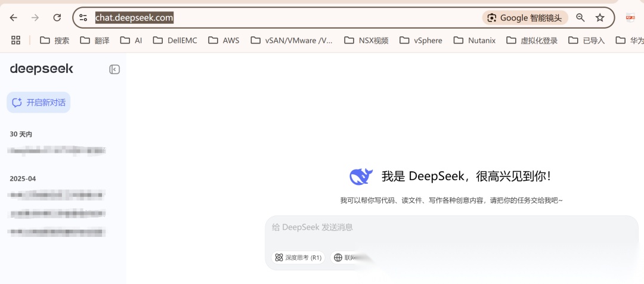The height and width of the screenshot is (284, 644).
Task: Open the vSAN/VMware bookmark folder
Action: tap(292, 41)
